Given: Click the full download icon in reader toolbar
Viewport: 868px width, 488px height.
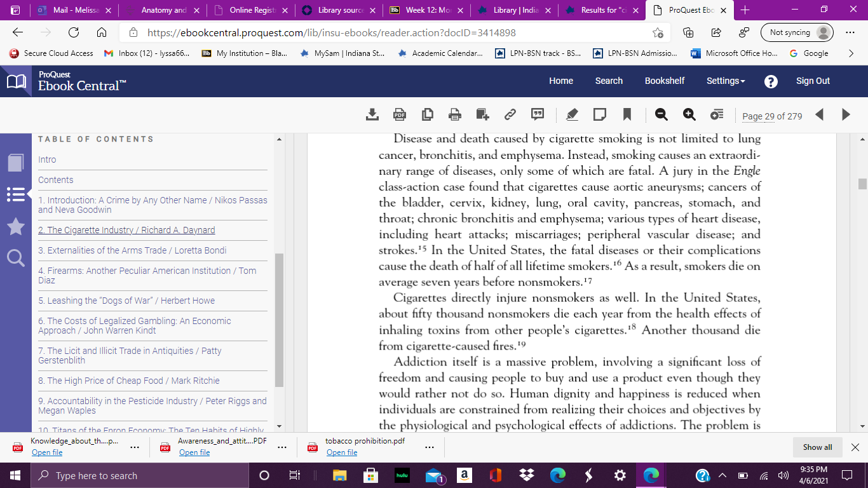Looking at the screenshot, I should tap(372, 114).
